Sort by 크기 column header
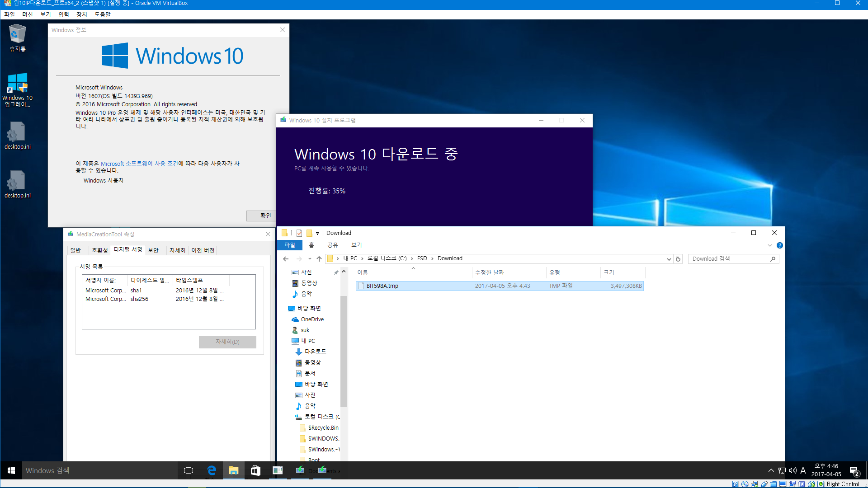 coord(623,272)
